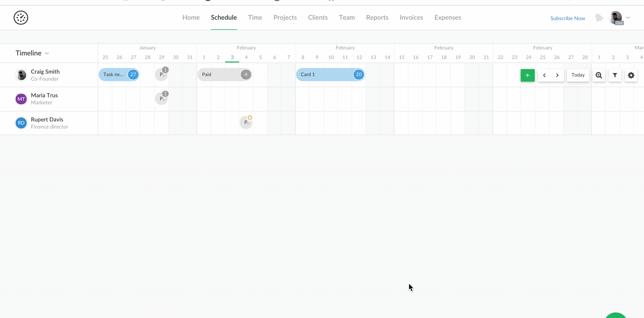Viewport: 644px width, 318px height.
Task: Navigate to the Invoices tab
Action: (411, 17)
